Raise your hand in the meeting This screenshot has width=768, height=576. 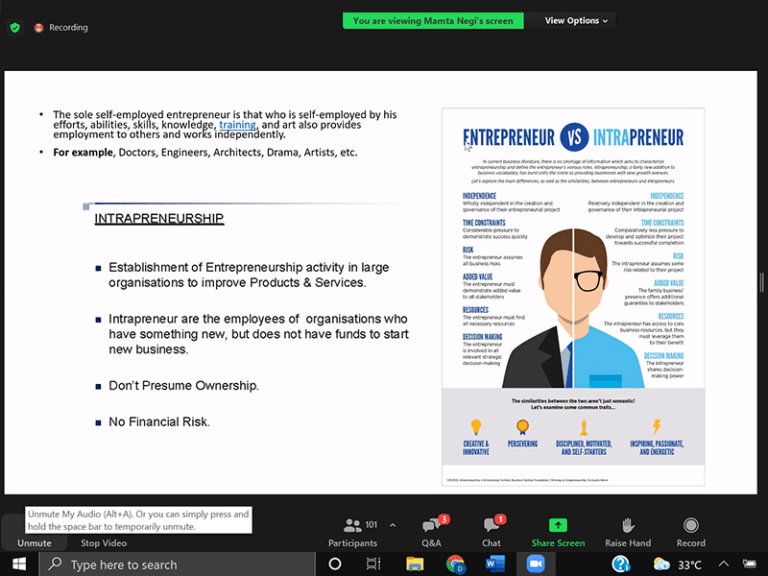click(x=627, y=532)
